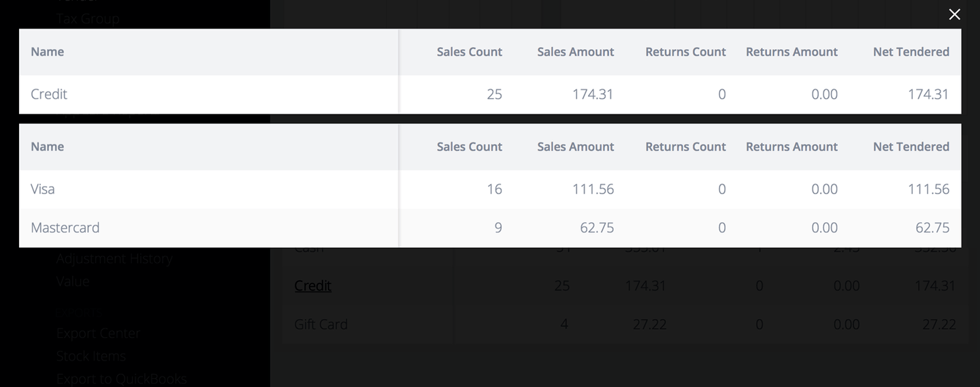
Task: Click Name header in the lower table
Action: click(x=48, y=146)
